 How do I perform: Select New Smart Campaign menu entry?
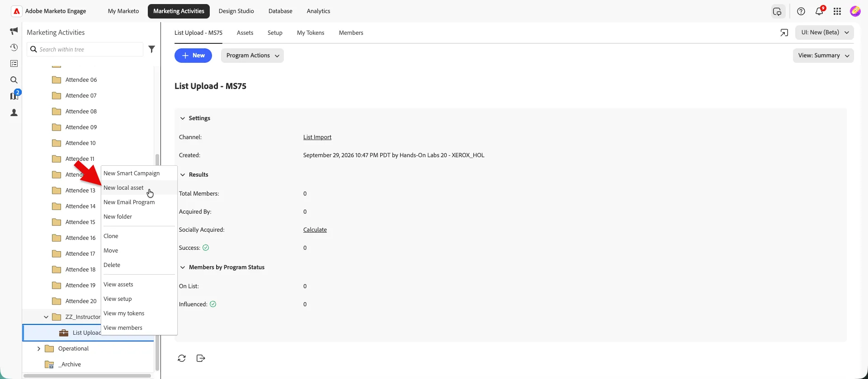(139, 173)
